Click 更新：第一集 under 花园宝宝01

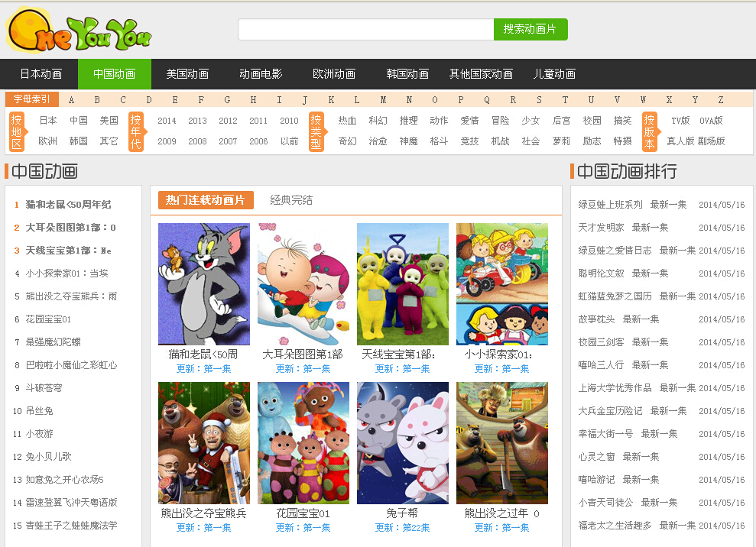point(303,528)
